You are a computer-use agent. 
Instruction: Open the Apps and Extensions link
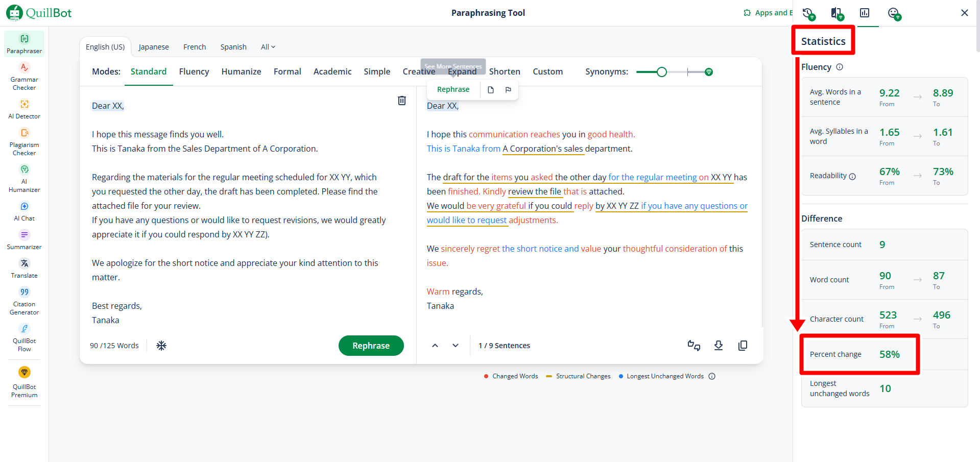click(769, 13)
